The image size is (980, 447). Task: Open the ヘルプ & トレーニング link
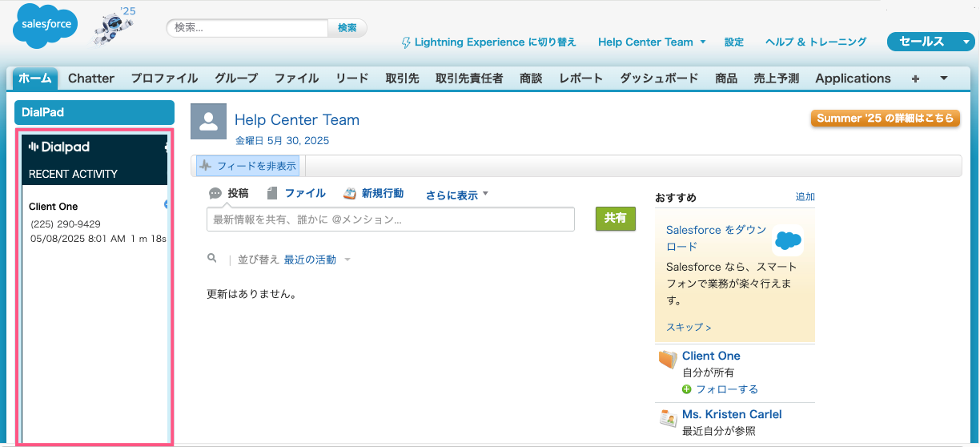click(x=816, y=42)
